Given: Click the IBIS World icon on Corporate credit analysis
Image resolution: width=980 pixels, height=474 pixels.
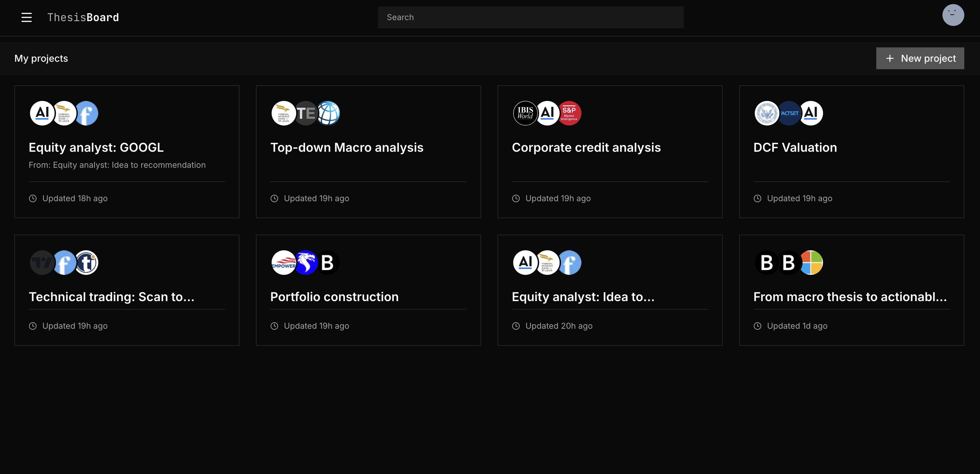Looking at the screenshot, I should pos(524,113).
